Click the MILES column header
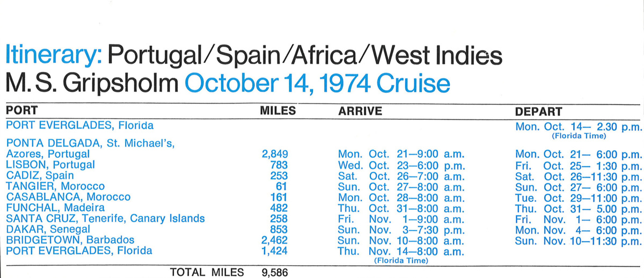The width and height of the screenshot is (644, 278). coord(278,112)
